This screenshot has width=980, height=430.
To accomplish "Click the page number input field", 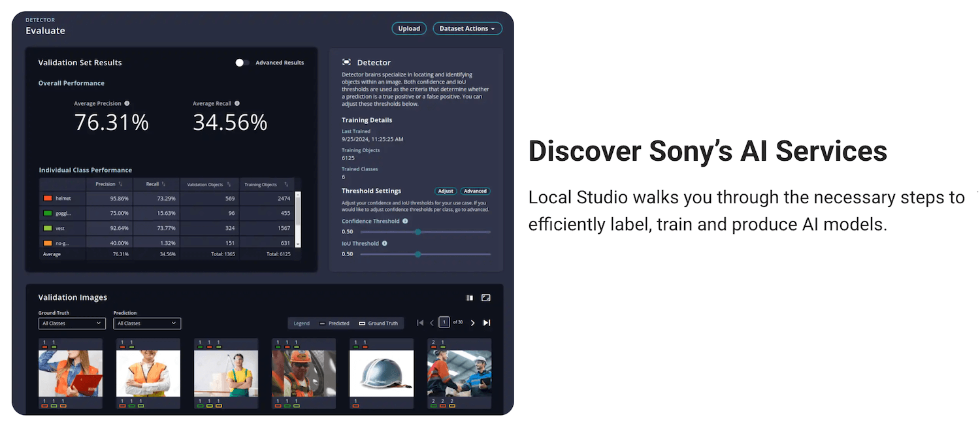I will pyautogui.click(x=444, y=322).
